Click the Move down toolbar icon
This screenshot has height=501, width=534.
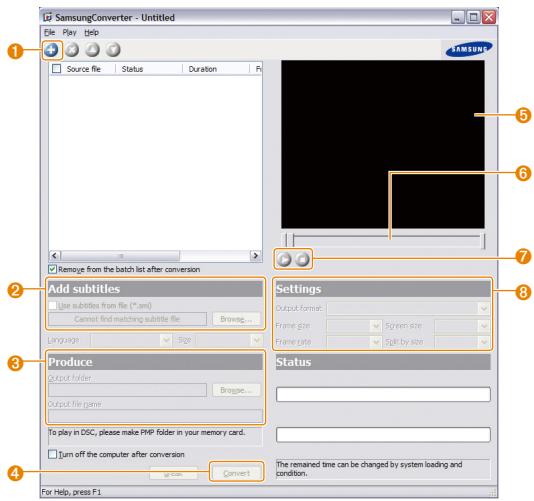tap(113, 50)
